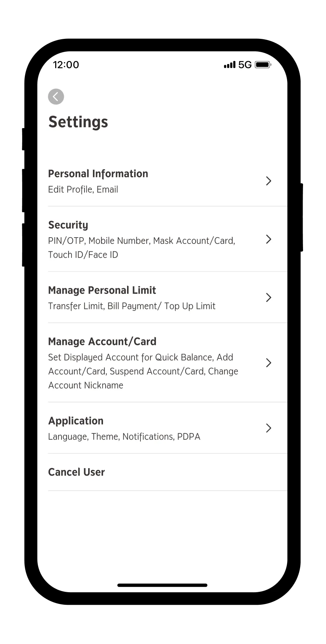The image size is (326, 644).
Task: Choose the Manage Personal Limit entry
Action: [102, 290]
